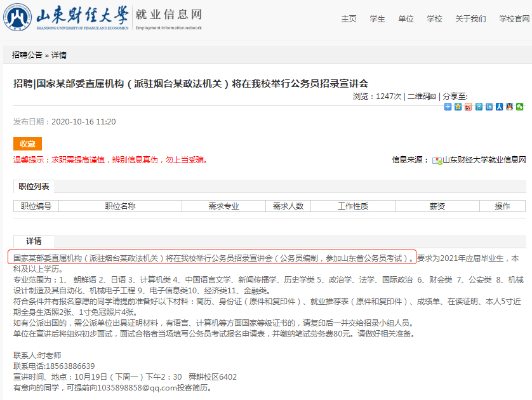Open 单位 menu in top navigation
532x400 pixels.
pos(406,19)
